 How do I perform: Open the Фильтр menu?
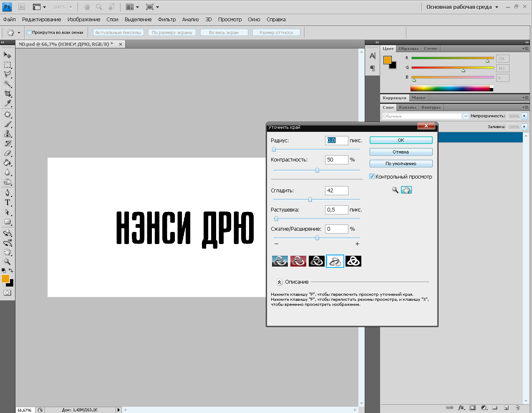pyautogui.click(x=166, y=20)
